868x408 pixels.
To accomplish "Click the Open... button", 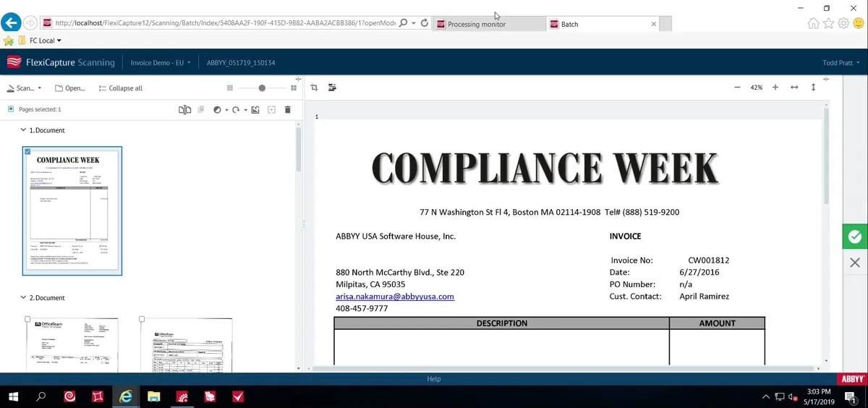I will click(x=70, y=88).
